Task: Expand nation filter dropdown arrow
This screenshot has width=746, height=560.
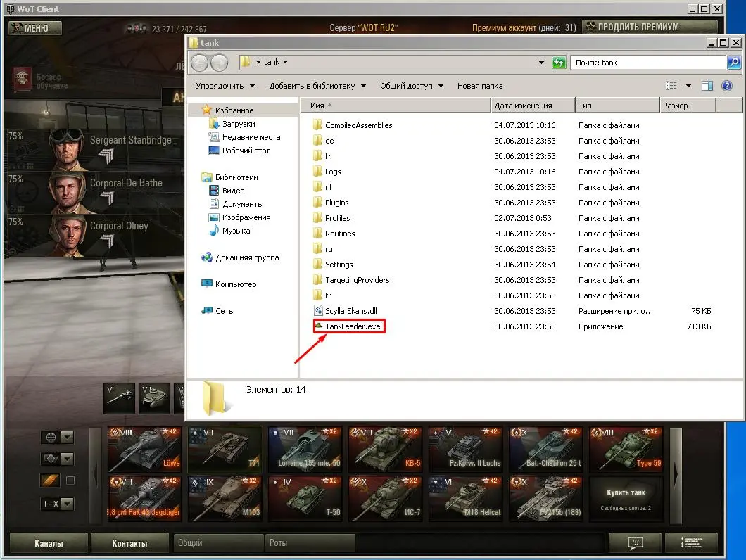Action: 67,437
